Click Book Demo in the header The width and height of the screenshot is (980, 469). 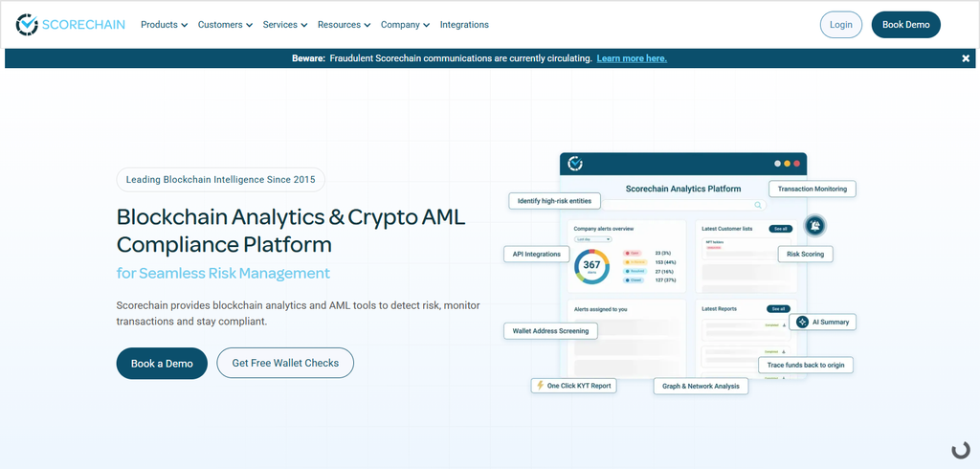905,25
